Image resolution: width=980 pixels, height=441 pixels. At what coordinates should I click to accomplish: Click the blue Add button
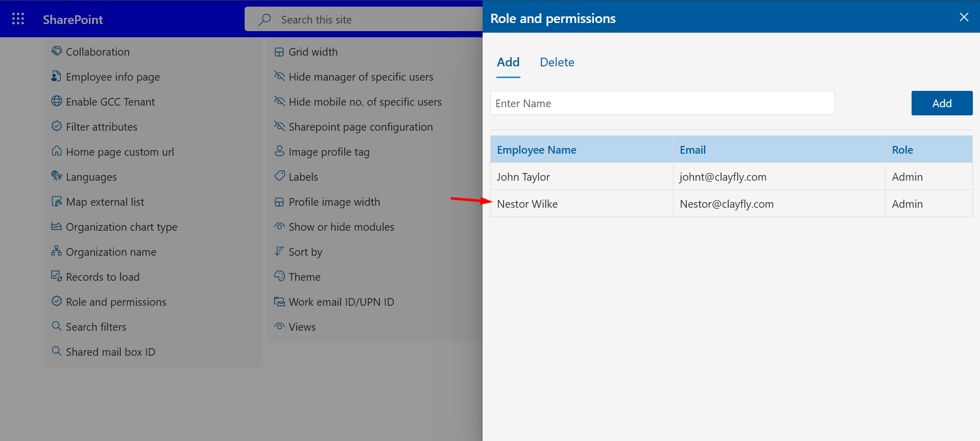click(942, 103)
